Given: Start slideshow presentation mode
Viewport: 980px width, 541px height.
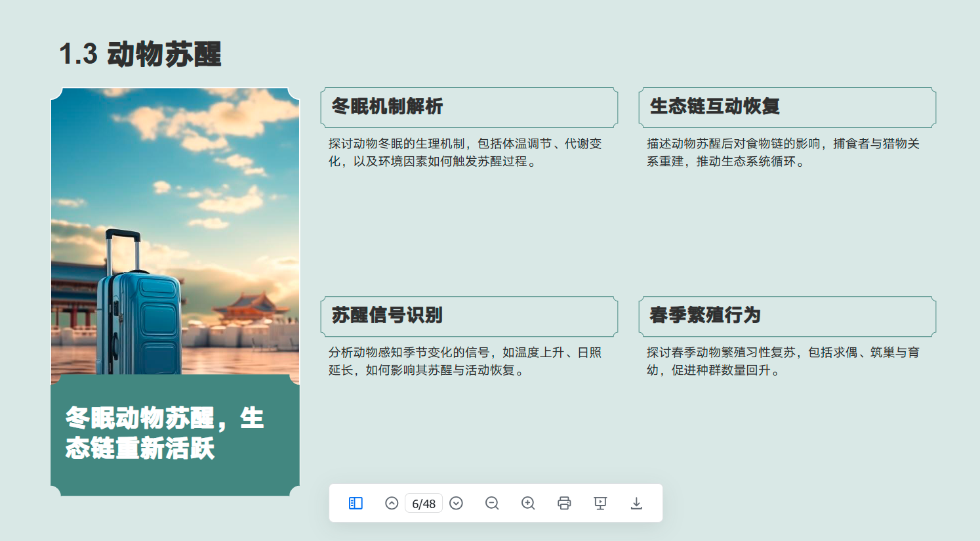Looking at the screenshot, I should click(600, 503).
